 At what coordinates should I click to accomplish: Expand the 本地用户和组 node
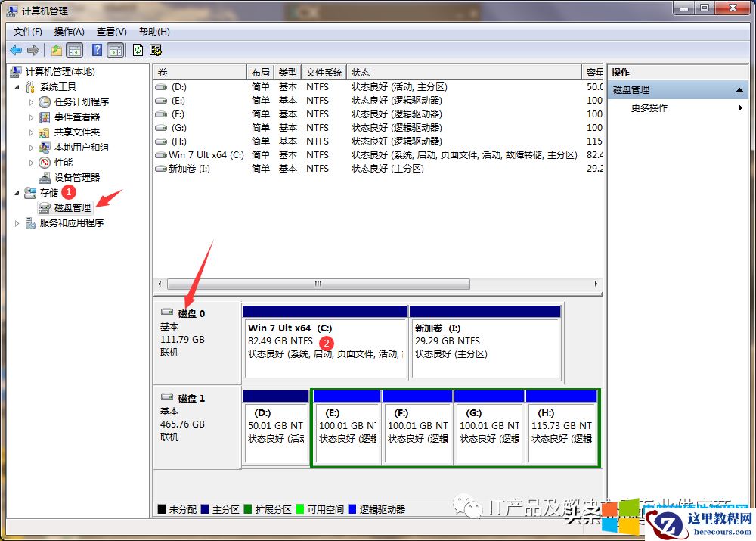(x=31, y=148)
